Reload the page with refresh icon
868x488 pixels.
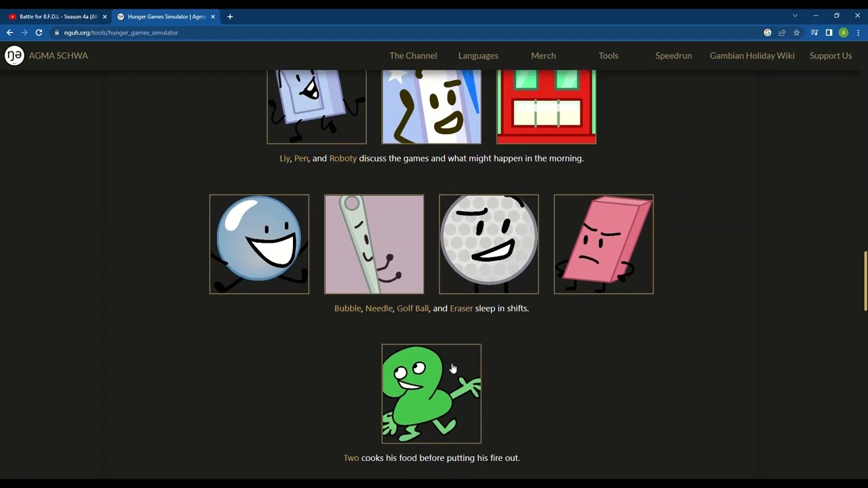(39, 33)
